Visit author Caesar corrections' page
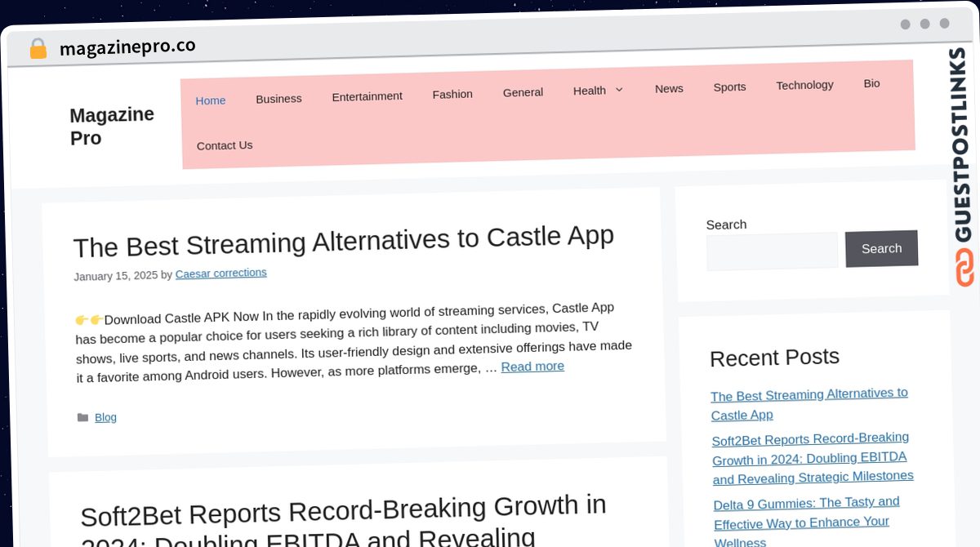980x547 pixels. 221,273
